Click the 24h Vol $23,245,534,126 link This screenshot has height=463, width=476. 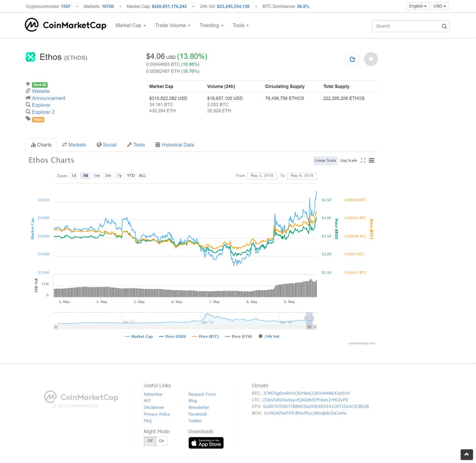tap(233, 6)
